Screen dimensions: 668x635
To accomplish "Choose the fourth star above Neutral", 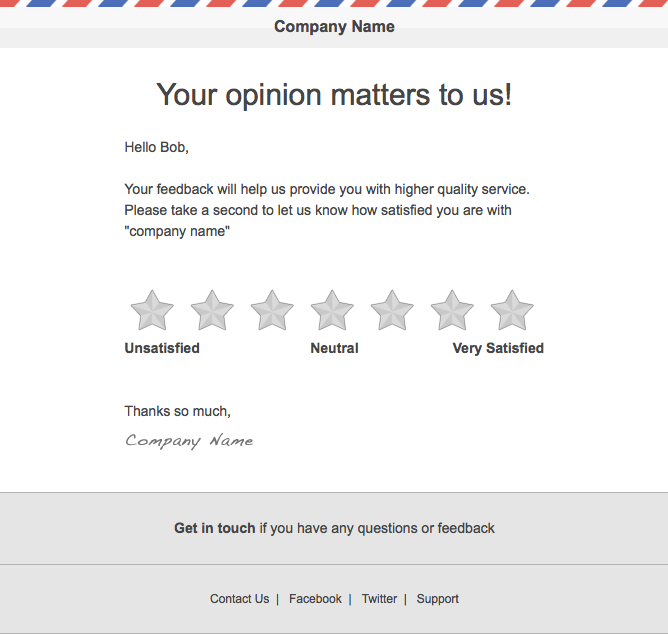I will [332, 310].
